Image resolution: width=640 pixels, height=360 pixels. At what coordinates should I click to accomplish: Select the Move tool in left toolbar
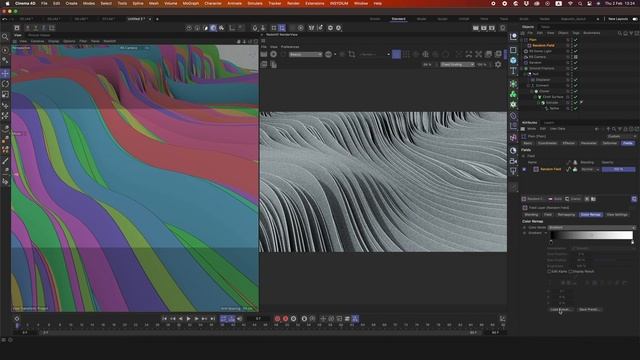click(5, 73)
